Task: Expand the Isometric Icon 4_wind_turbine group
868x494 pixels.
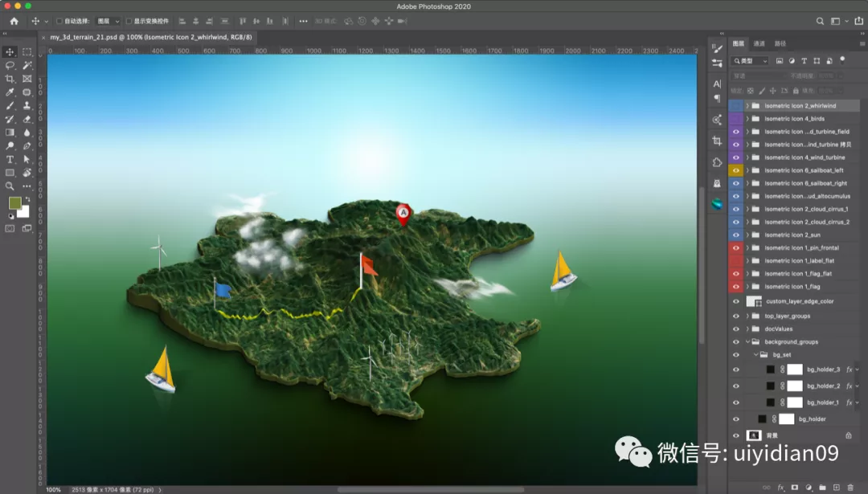Action: tap(747, 157)
